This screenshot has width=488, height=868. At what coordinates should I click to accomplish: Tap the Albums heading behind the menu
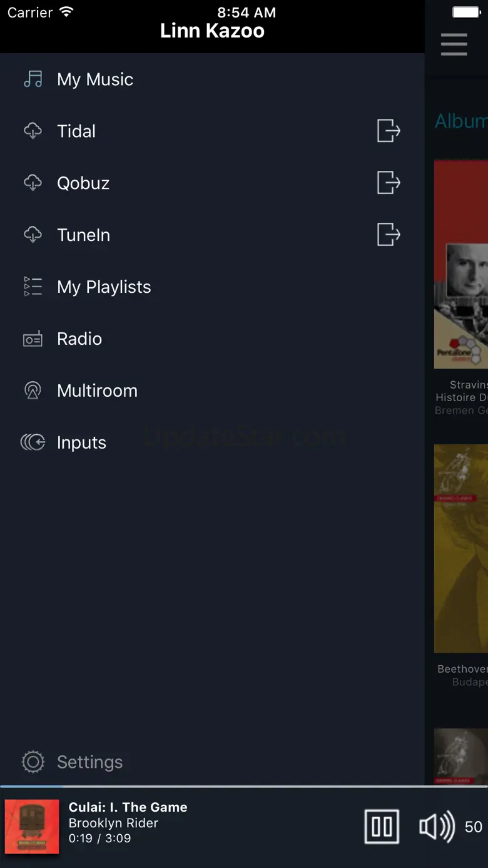click(461, 121)
